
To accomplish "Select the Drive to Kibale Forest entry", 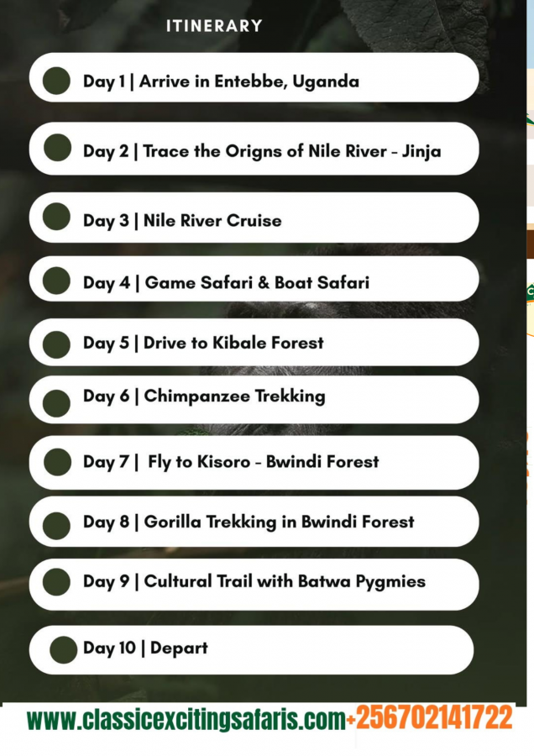I will tap(233, 343).
